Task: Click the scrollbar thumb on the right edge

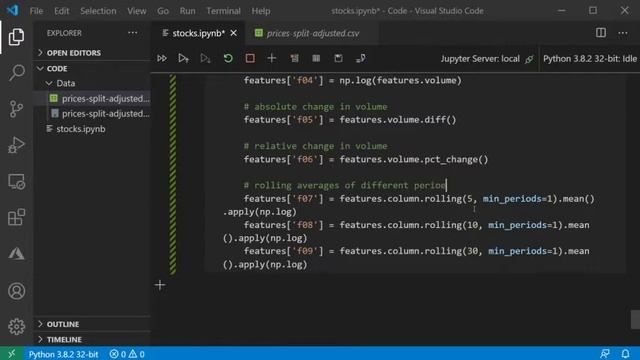Action: click(x=635, y=319)
